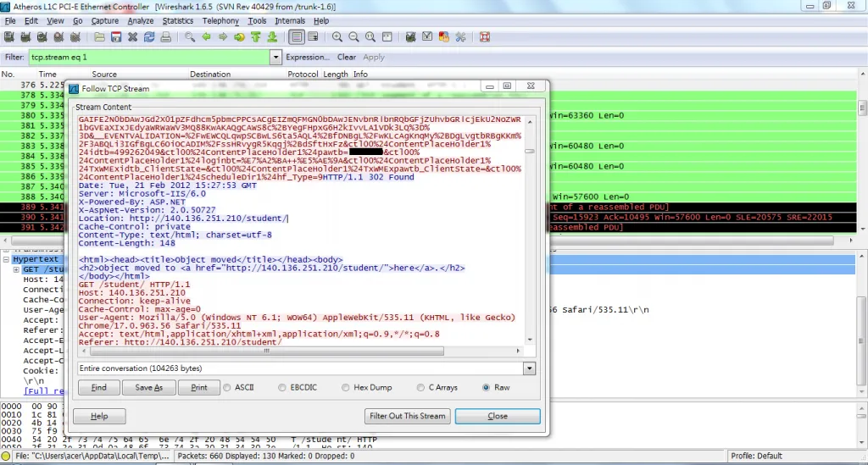Click the expert info status bar indicator
This screenshot has height=465, width=868.
(6, 457)
